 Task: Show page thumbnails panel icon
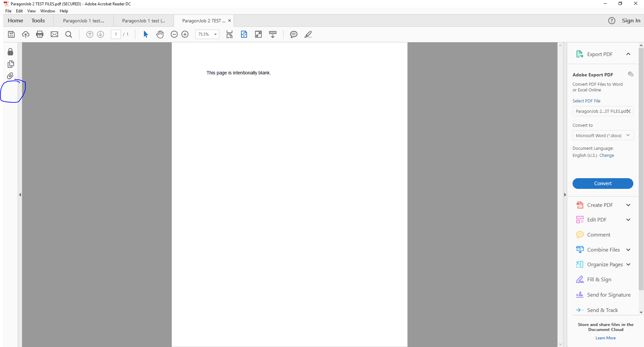[x=11, y=64]
